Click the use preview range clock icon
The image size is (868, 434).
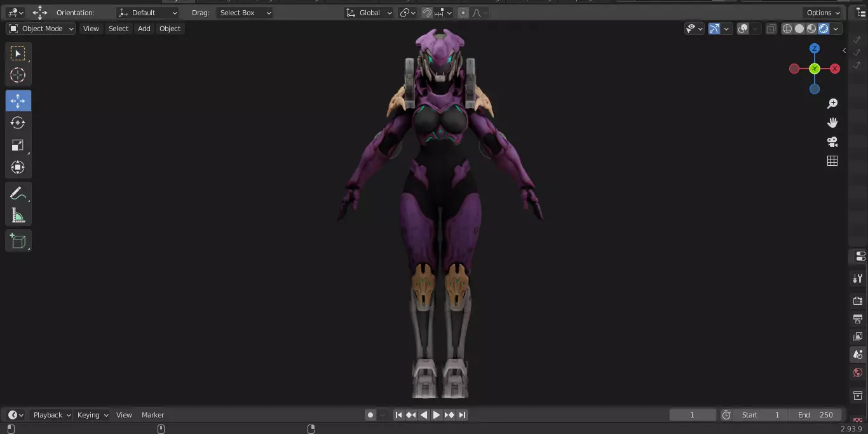726,415
